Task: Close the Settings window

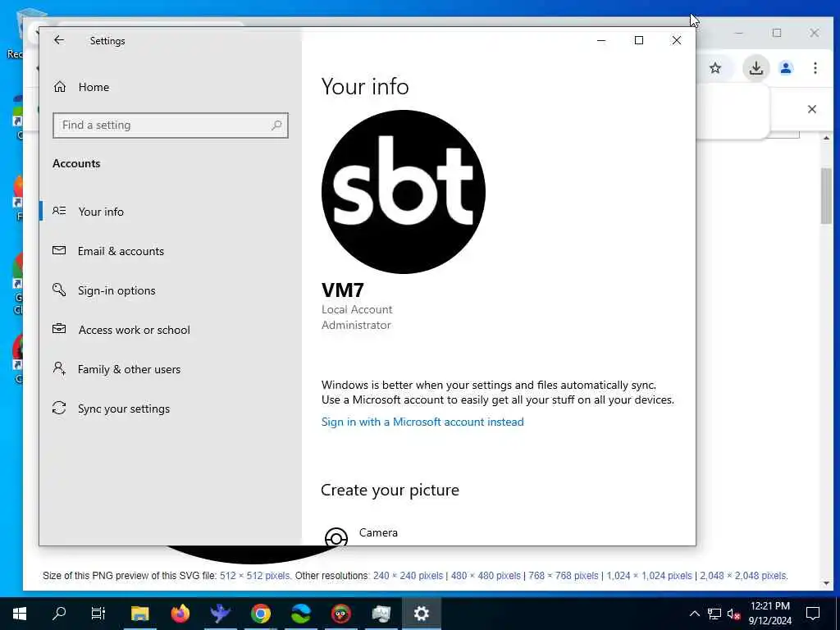Action: 677,40
